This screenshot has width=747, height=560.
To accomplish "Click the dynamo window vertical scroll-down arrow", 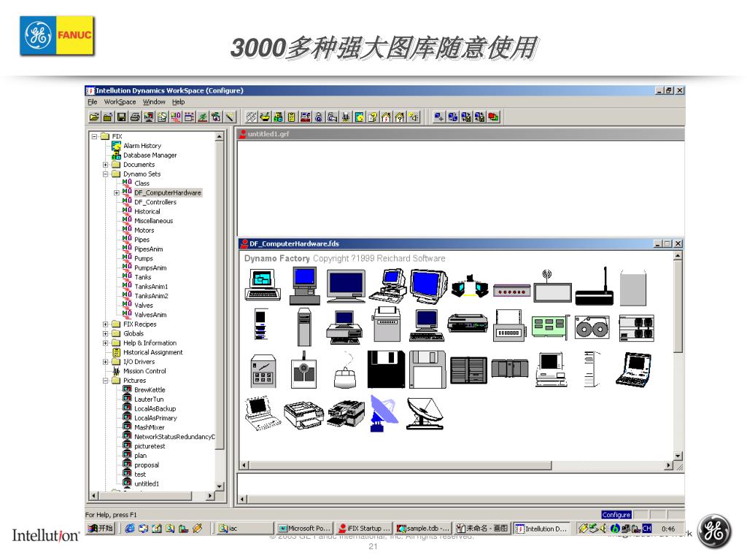I will [678, 456].
